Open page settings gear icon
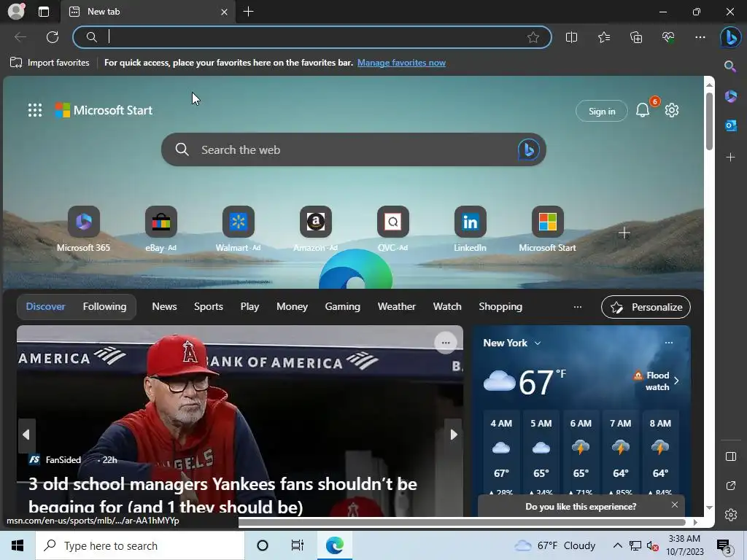 [672, 111]
